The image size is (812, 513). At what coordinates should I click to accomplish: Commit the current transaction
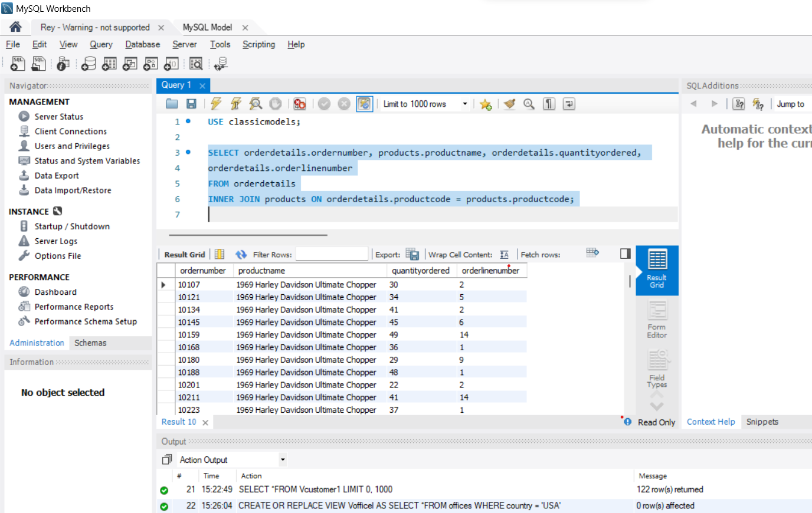coord(324,104)
